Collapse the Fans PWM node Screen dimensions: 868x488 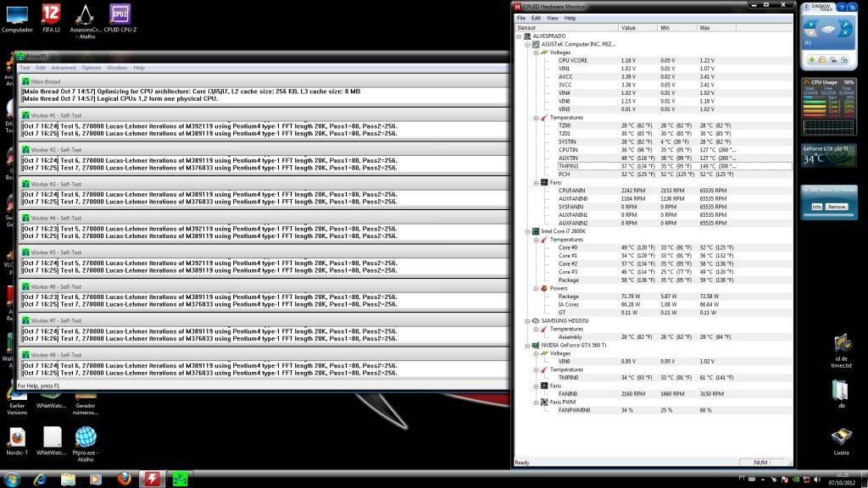[536, 402]
